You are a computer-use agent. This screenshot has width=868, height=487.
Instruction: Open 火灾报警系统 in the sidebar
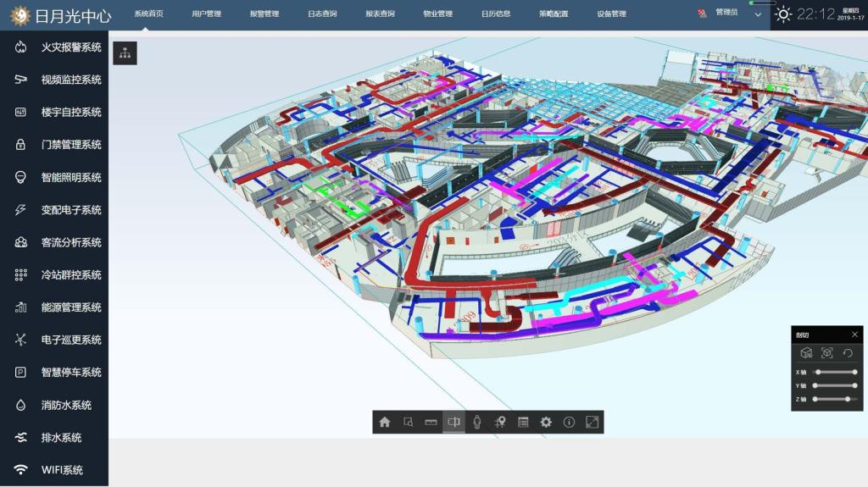tap(71, 47)
